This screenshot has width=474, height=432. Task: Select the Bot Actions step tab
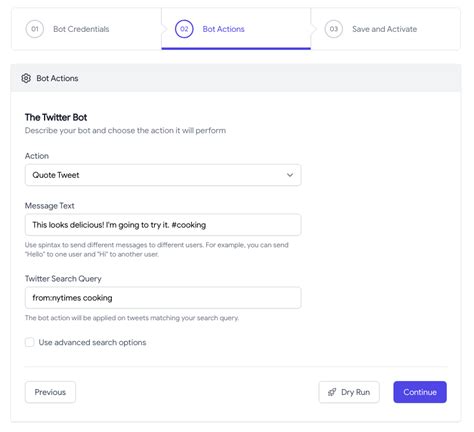point(236,29)
